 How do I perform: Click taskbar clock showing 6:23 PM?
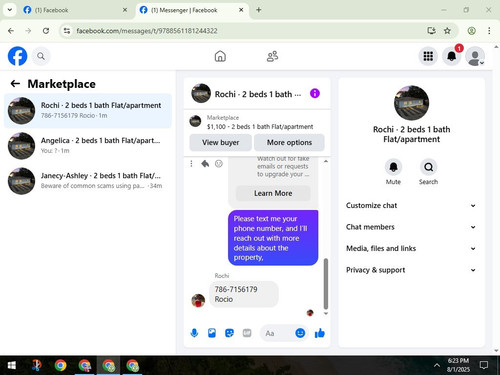click(458, 365)
